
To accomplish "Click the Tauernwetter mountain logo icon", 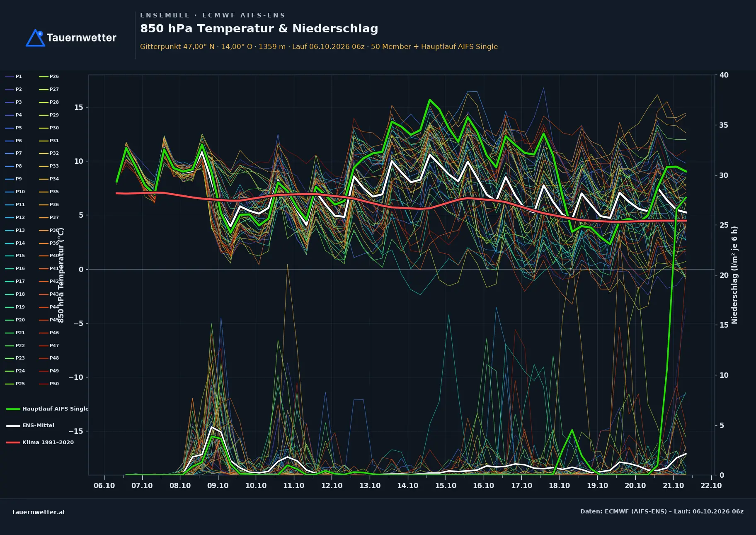I will pos(35,38).
